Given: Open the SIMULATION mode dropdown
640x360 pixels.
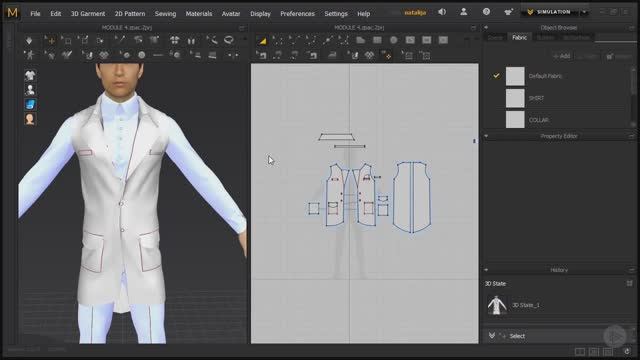Looking at the screenshot, I should point(553,12).
